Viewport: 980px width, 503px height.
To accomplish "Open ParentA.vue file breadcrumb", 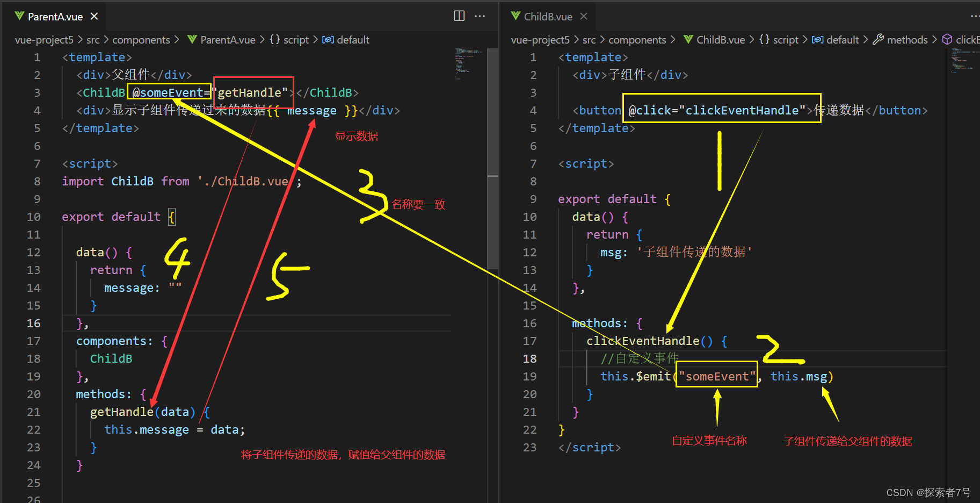I will (x=228, y=40).
